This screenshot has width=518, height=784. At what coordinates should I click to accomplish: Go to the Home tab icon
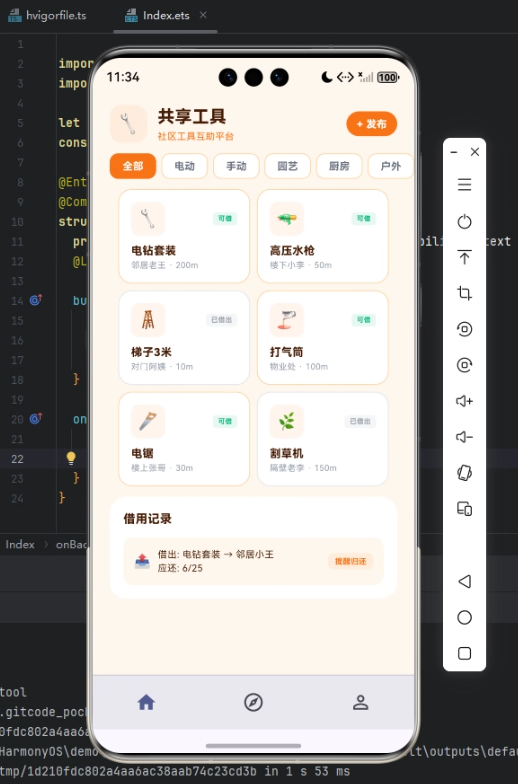(x=146, y=702)
